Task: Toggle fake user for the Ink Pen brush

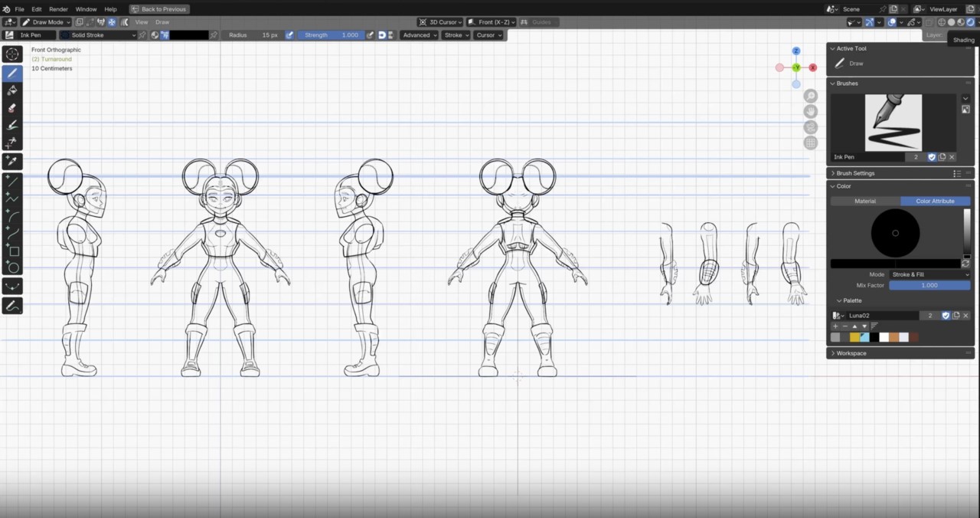Action: pos(932,157)
